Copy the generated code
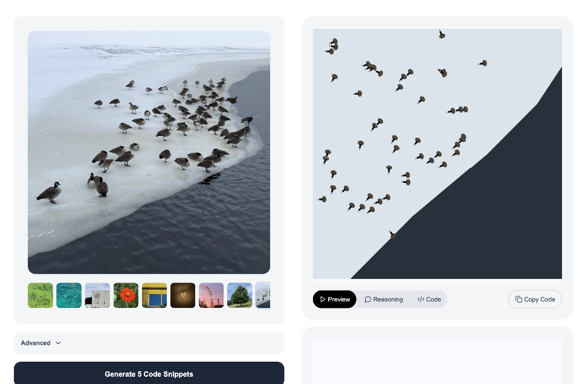This screenshot has height=384, width=588. 535,299
